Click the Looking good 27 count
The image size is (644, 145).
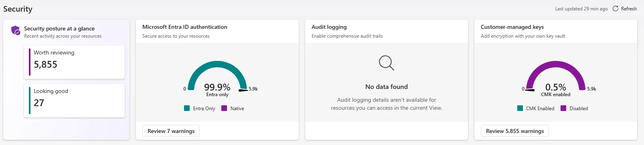(x=39, y=103)
